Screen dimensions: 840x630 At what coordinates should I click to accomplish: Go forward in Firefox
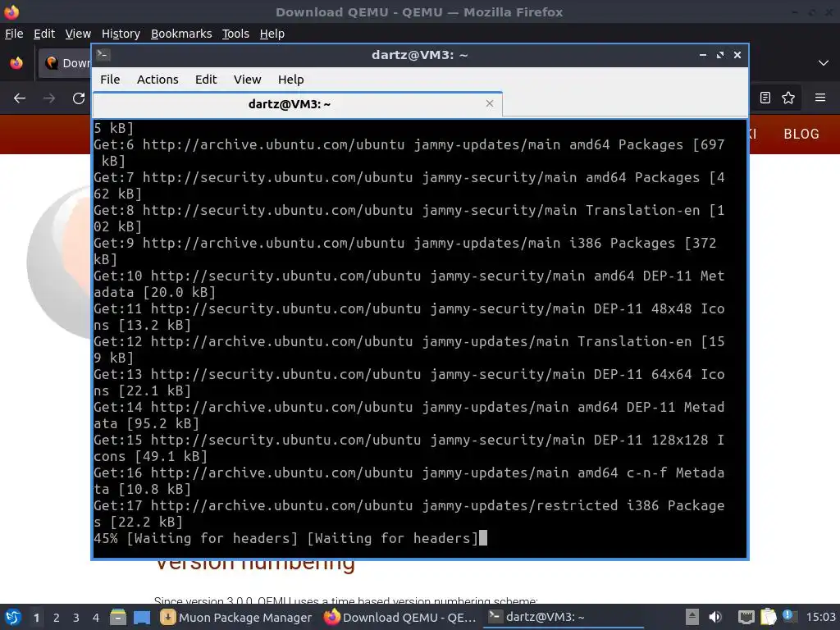coord(49,98)
